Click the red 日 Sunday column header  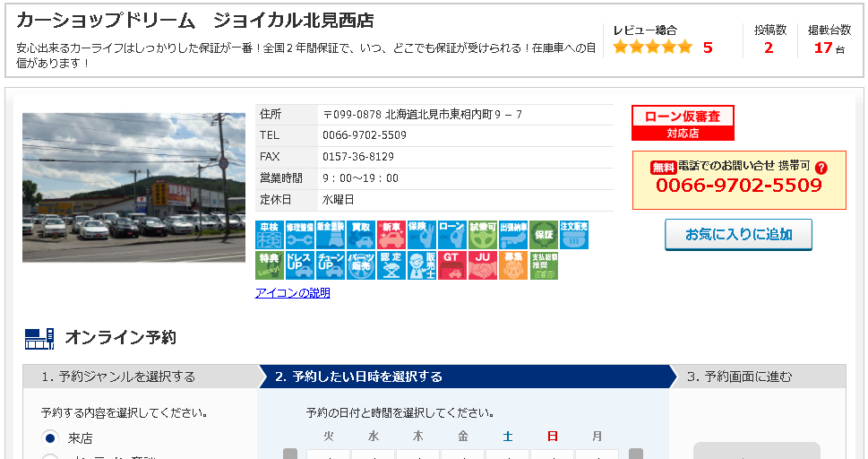[553, 437]
